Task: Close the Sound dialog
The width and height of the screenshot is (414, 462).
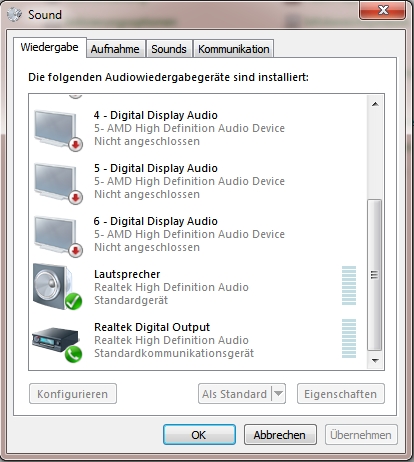Action: point(383,10)
